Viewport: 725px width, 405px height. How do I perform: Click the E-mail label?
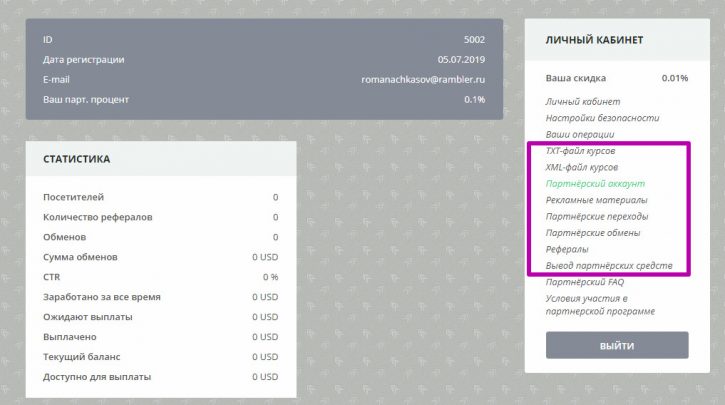click(x=56, y=80)
